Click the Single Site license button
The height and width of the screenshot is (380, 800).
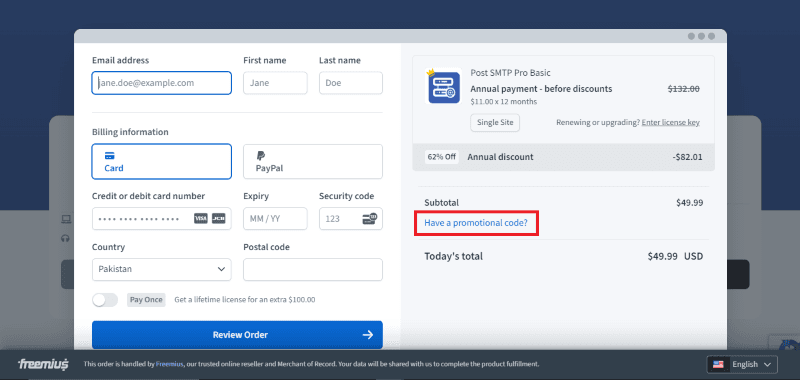pyautogui.click(x=495, y=122)
